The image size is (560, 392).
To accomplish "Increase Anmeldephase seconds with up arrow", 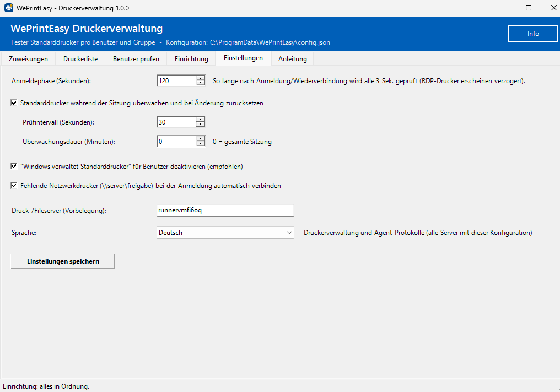I will click(201, 78).
